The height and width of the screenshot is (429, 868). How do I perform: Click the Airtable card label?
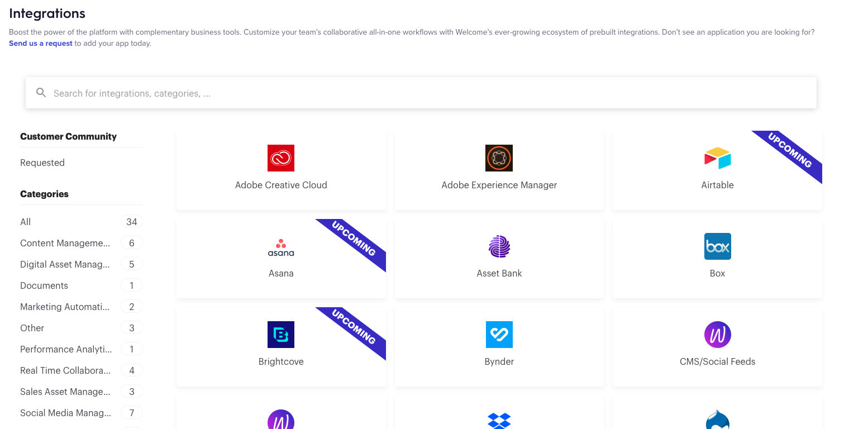718,185
